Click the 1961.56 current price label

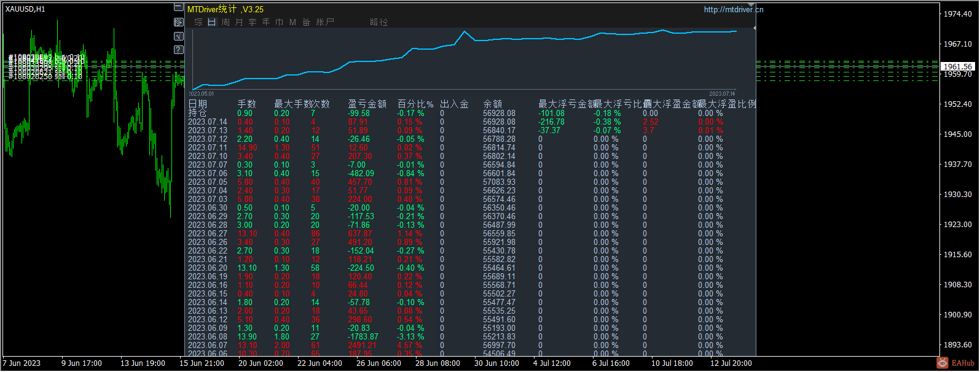958,66
